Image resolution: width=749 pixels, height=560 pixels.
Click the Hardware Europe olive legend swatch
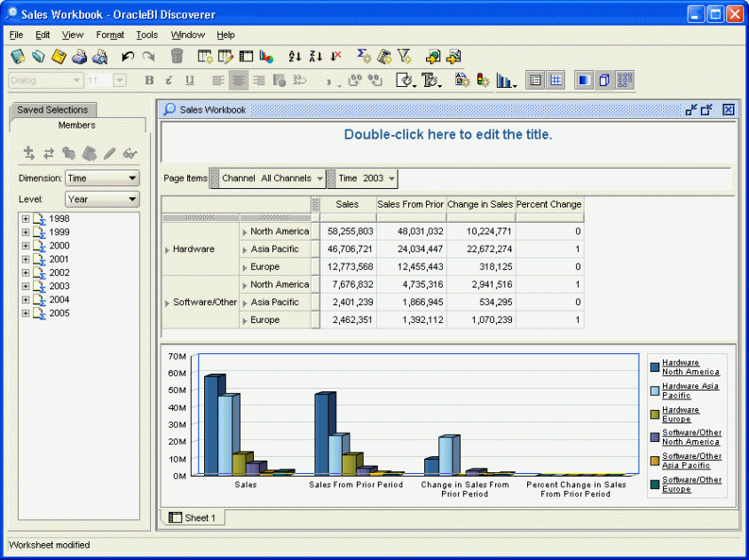654,414
